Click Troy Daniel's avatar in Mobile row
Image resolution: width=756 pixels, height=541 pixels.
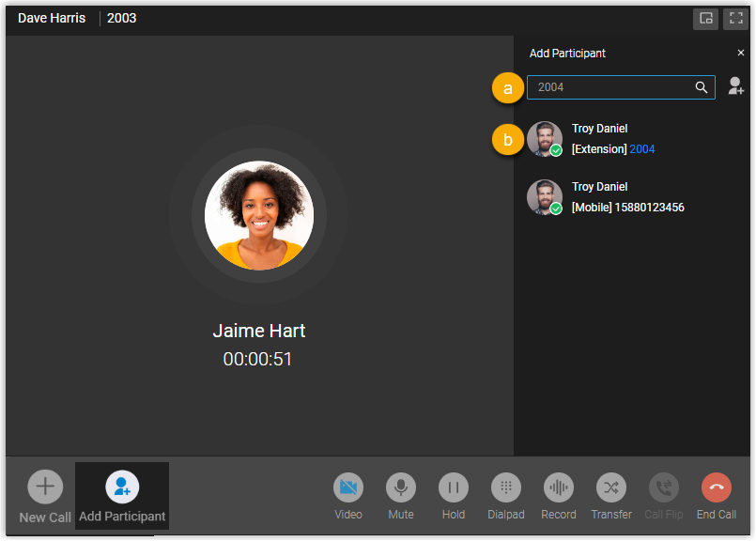545,197
